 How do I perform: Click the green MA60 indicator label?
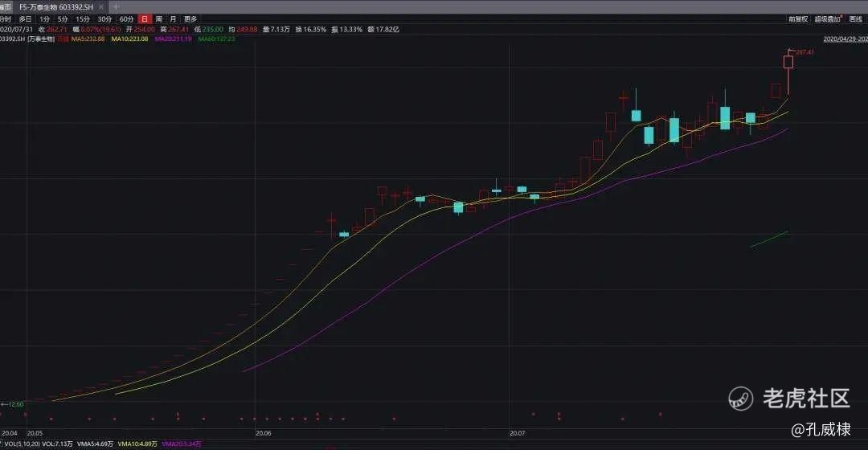217,39
